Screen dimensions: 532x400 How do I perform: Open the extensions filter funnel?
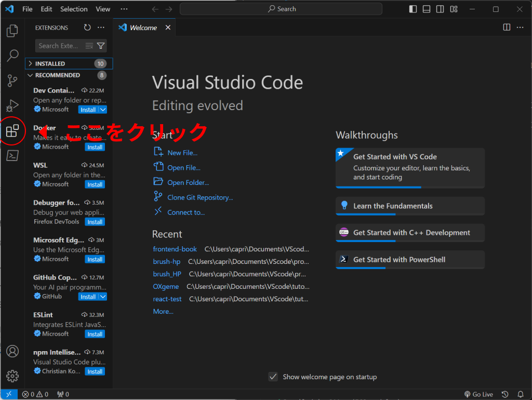point(101,46)
